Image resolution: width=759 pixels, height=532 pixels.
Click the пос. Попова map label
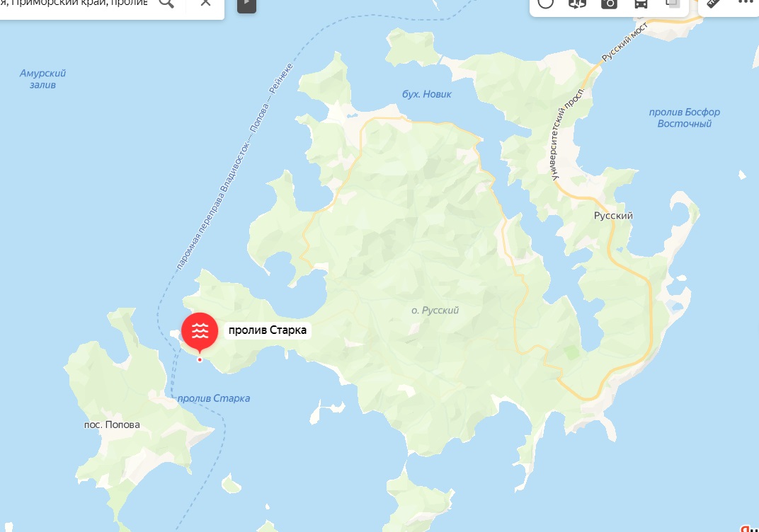(112, 424)
